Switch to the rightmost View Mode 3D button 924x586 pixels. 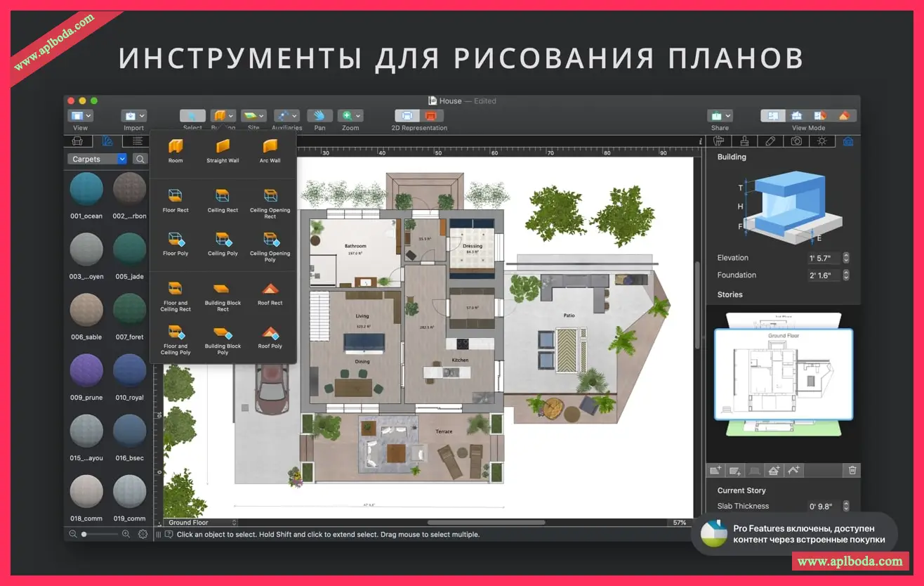tap(845, 116)
